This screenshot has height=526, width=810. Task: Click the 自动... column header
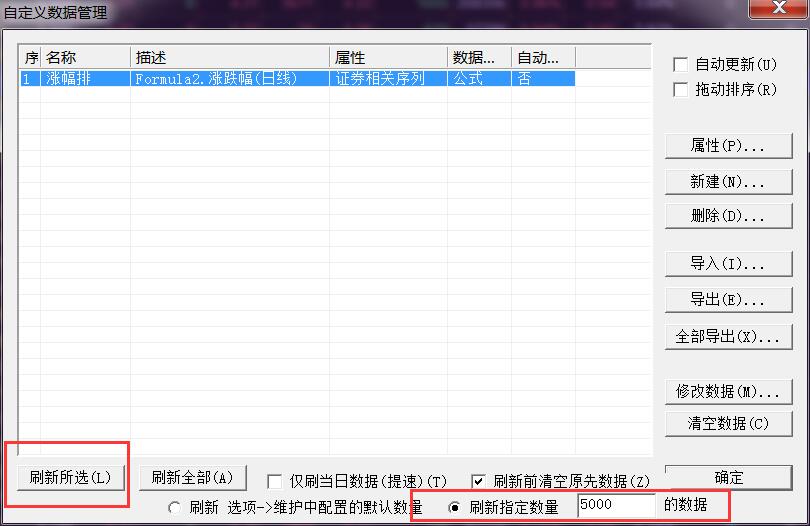543,57
